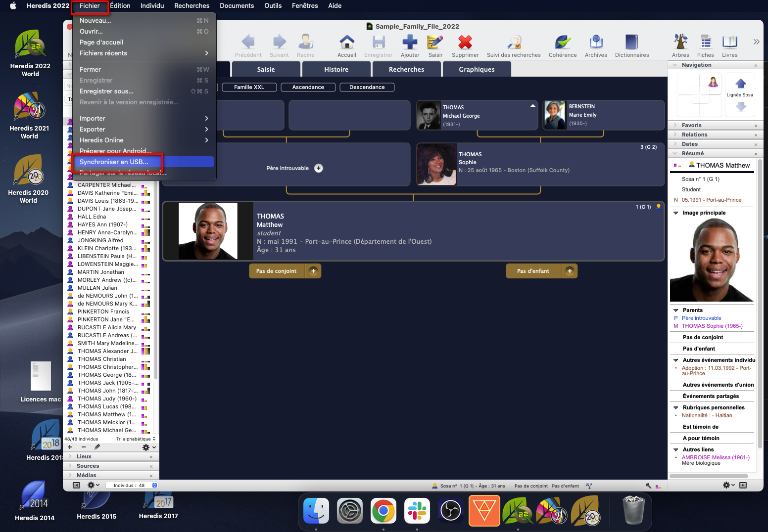
Task: Open THOMAS Sophie link in Parents
Action: point(712,326)
